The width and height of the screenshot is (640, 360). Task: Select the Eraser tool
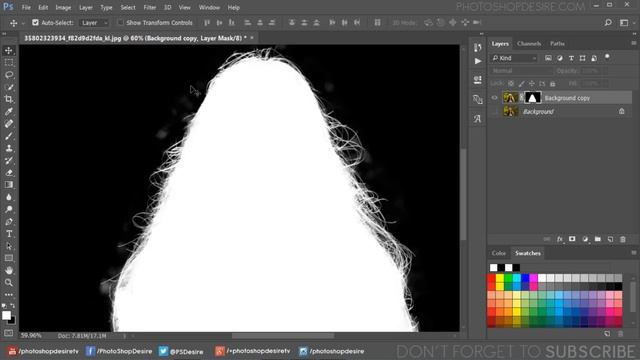tap(9, 173)
